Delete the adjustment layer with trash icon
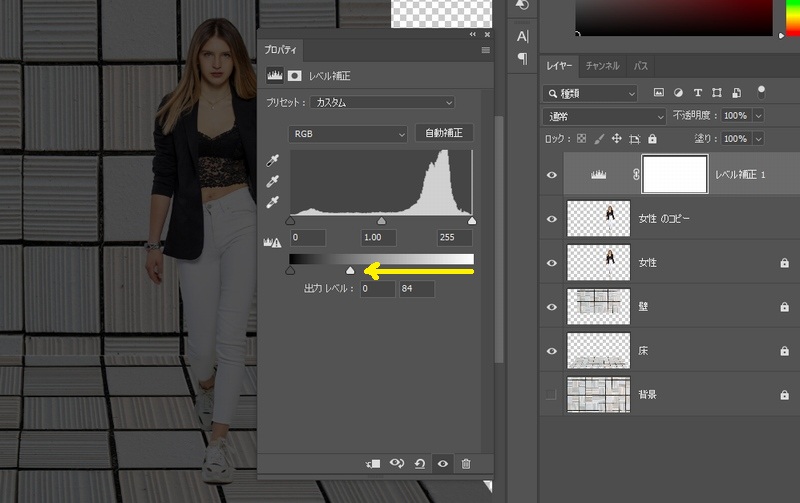 point(465,463)
